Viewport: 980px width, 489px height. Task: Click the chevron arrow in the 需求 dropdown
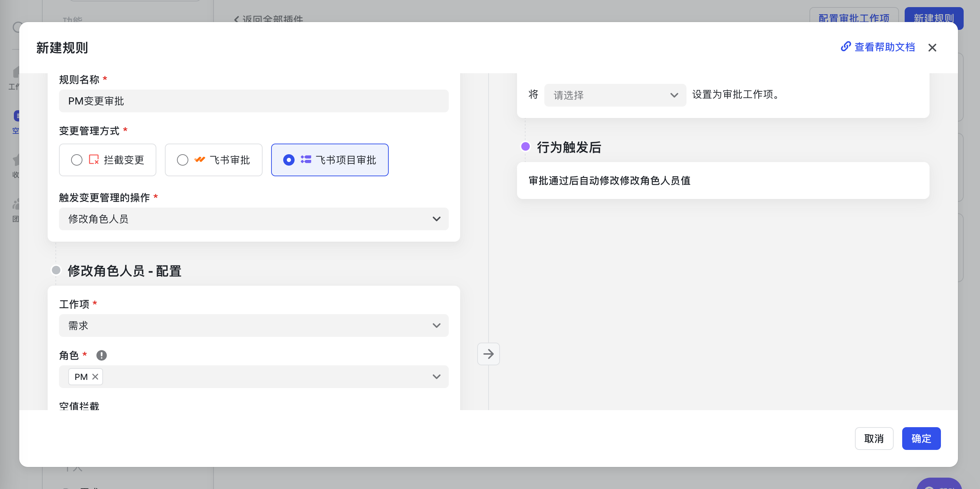coord(436,326)
